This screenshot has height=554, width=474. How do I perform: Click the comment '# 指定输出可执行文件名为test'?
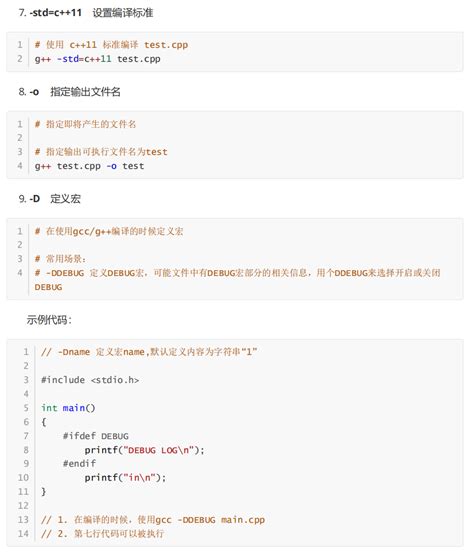[101, 152]
